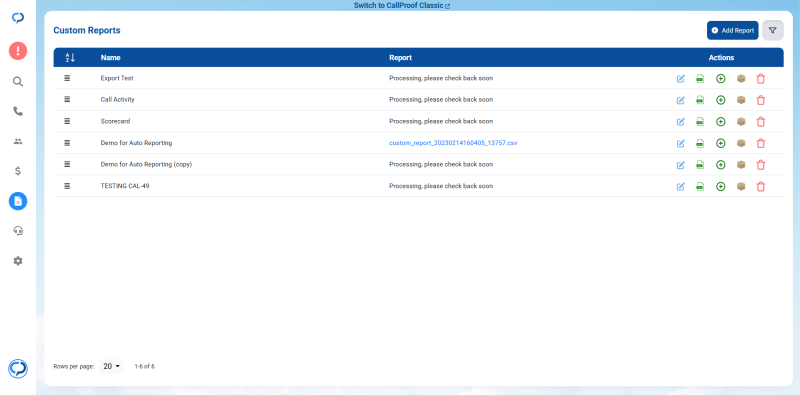The width and height of the screenshot is (800, 396).
Task: Export CSV for Scorecard report
Action: 700,121
